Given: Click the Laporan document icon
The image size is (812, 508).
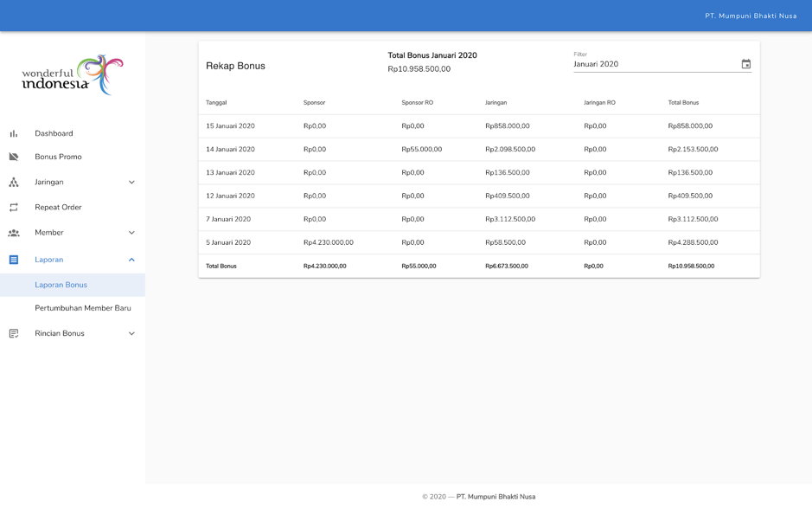Looking at the screenshot, I should 14,260.
